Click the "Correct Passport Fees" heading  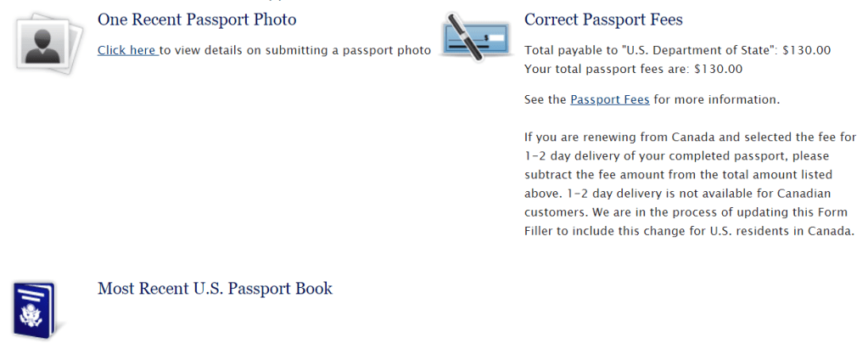(603, 20)
